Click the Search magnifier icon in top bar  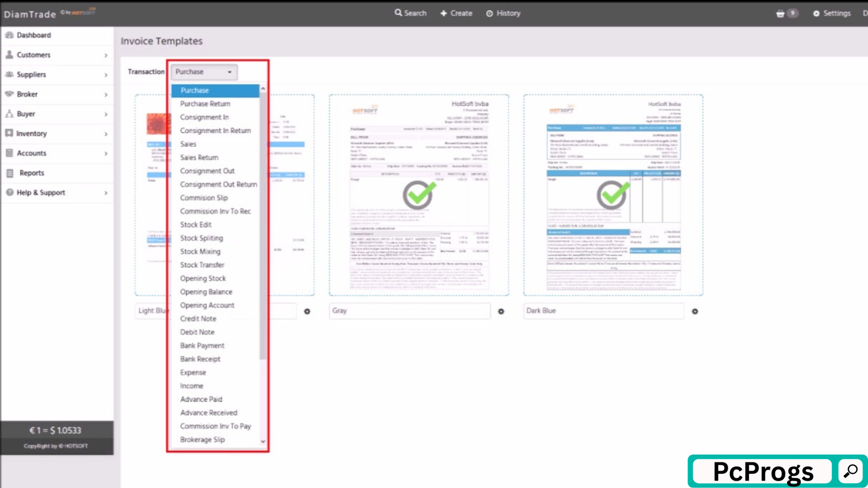[398, 12]
